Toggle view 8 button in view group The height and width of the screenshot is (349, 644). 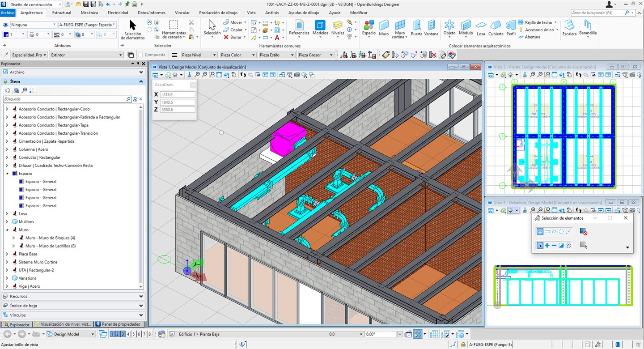(x=149, y=334)
